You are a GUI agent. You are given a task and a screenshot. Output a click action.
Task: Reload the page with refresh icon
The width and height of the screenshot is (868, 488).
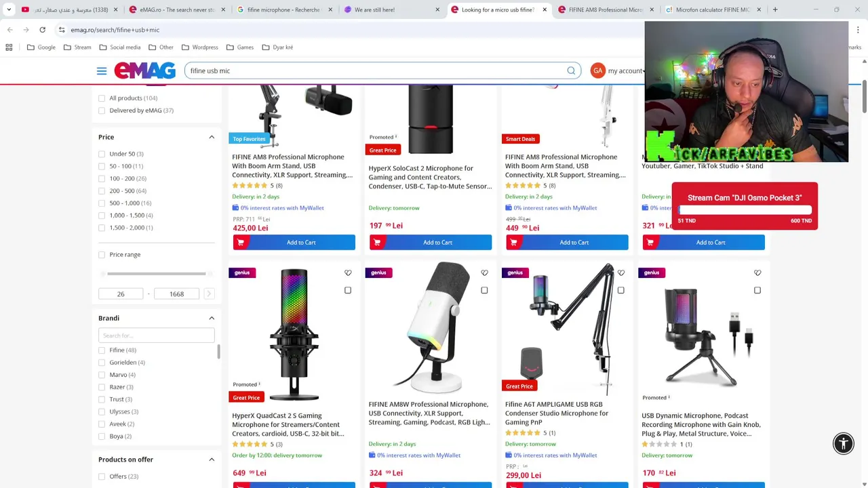[42, 30]
